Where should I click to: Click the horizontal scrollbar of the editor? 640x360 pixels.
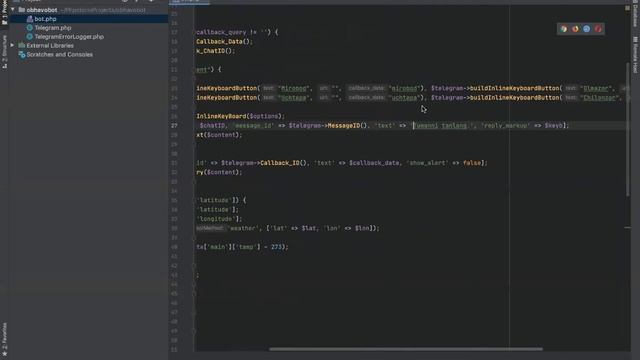point(406,349)
